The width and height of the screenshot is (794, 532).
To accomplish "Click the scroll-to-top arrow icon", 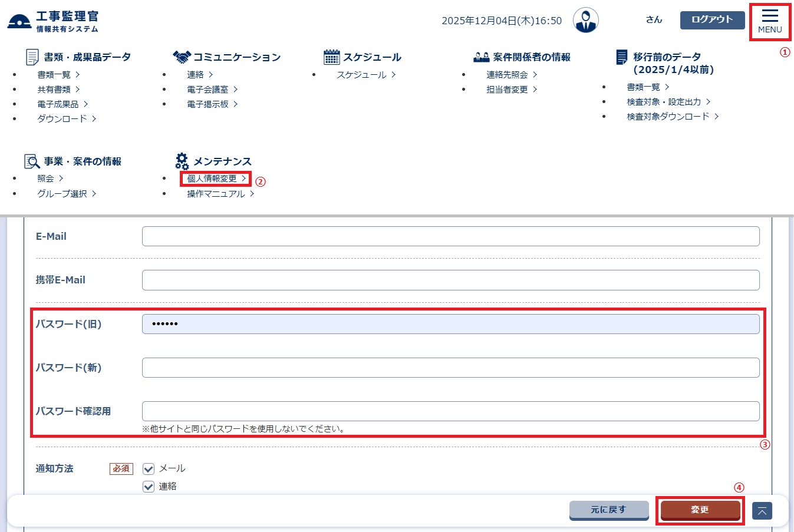I will (762, 511).
